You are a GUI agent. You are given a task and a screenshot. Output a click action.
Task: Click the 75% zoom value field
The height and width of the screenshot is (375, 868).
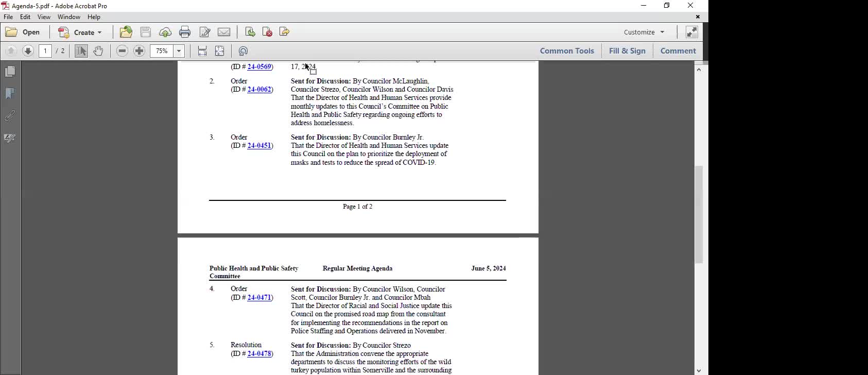162,50
